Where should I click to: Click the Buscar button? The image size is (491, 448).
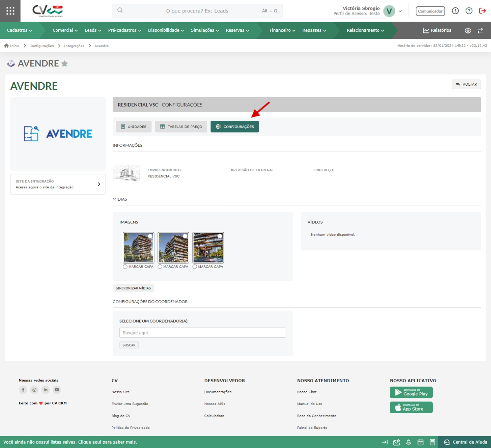click(x=129, y=345)
